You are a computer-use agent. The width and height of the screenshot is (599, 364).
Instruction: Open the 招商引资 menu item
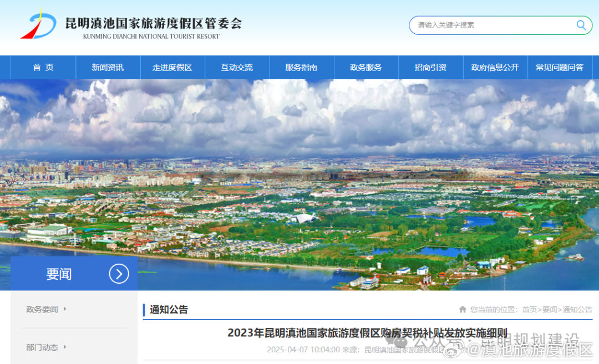point(430,68)
